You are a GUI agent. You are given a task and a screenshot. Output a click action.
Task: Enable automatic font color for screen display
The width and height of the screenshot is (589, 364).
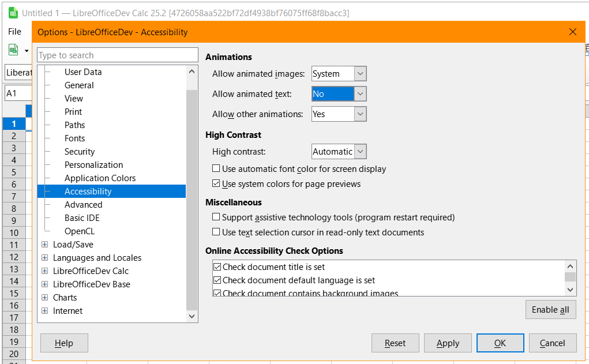point(216,168)
